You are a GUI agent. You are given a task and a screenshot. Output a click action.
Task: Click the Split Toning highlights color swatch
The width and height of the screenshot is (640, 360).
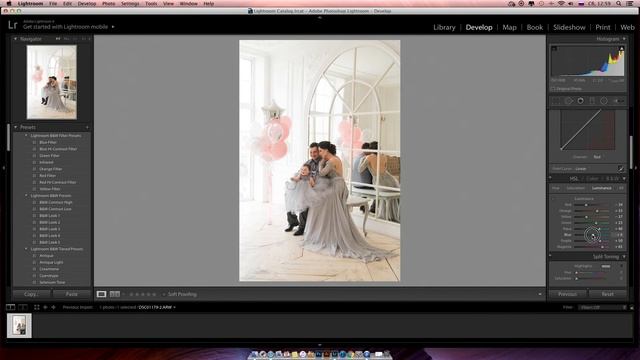coord(606,266)
